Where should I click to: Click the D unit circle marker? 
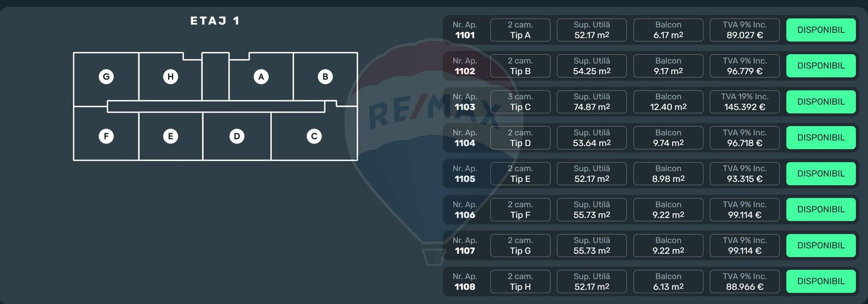click(x=236, y=136)
